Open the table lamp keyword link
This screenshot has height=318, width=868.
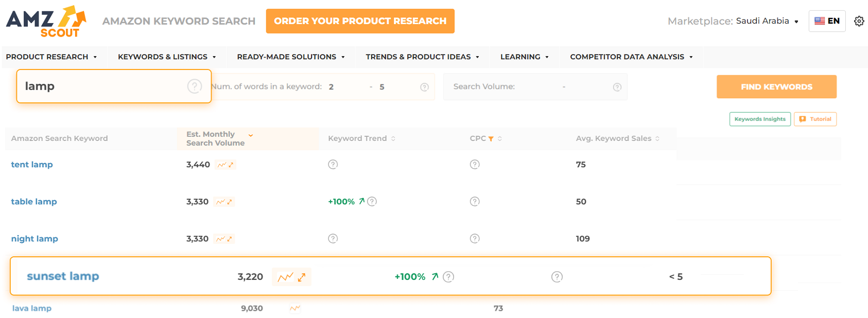[x=34, y=201]
